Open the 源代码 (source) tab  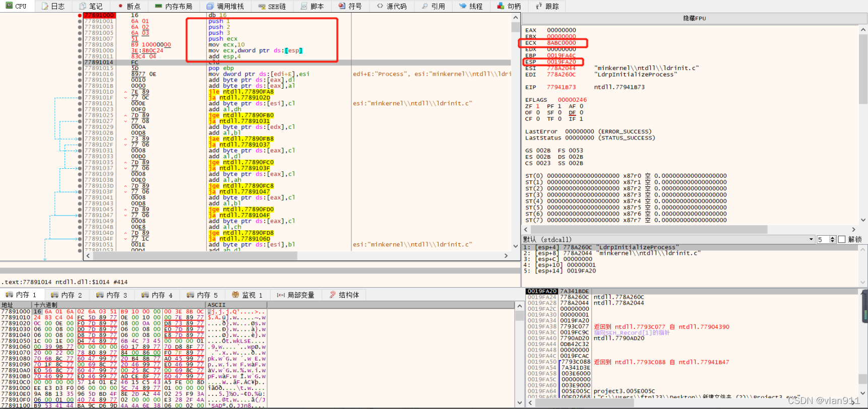pos(392,6)
